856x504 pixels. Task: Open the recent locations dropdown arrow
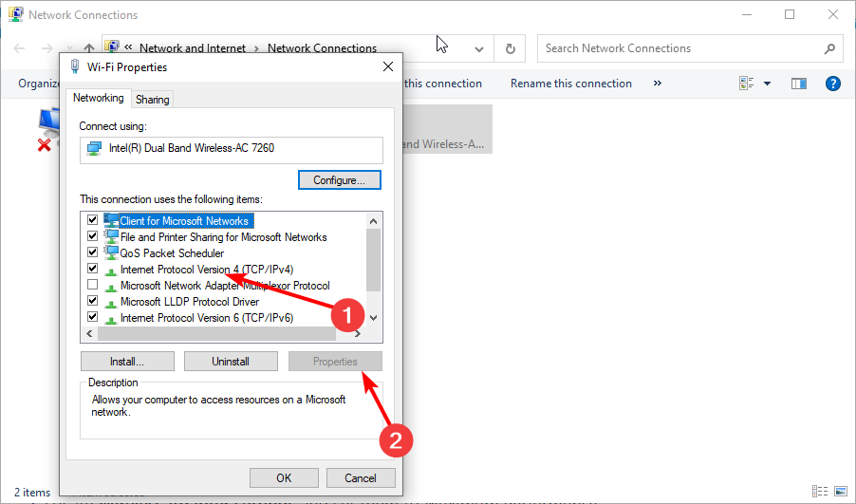point(68,48)
